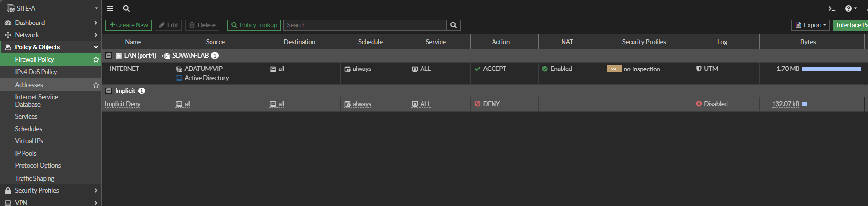Viewport: 868px width, 206px height.
Task: Toggle the Addresses favorite star
Action: coord(96,85)
